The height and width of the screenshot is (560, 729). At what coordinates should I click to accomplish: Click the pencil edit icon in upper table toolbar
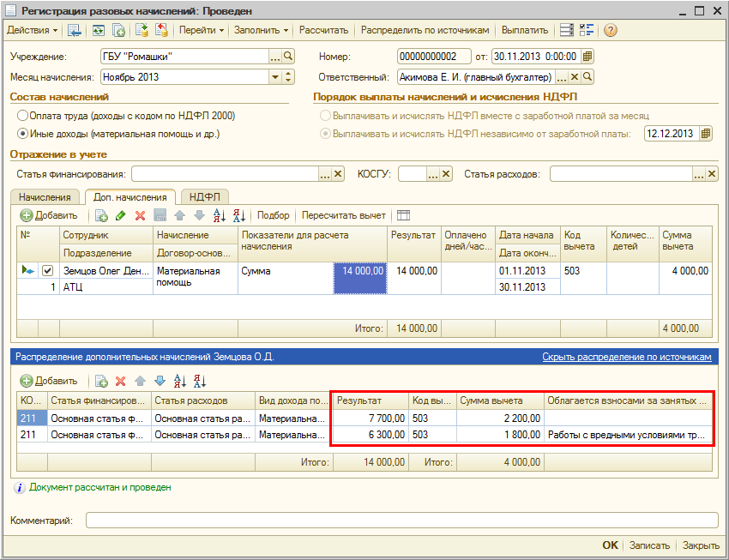click(x=120, y=215)
